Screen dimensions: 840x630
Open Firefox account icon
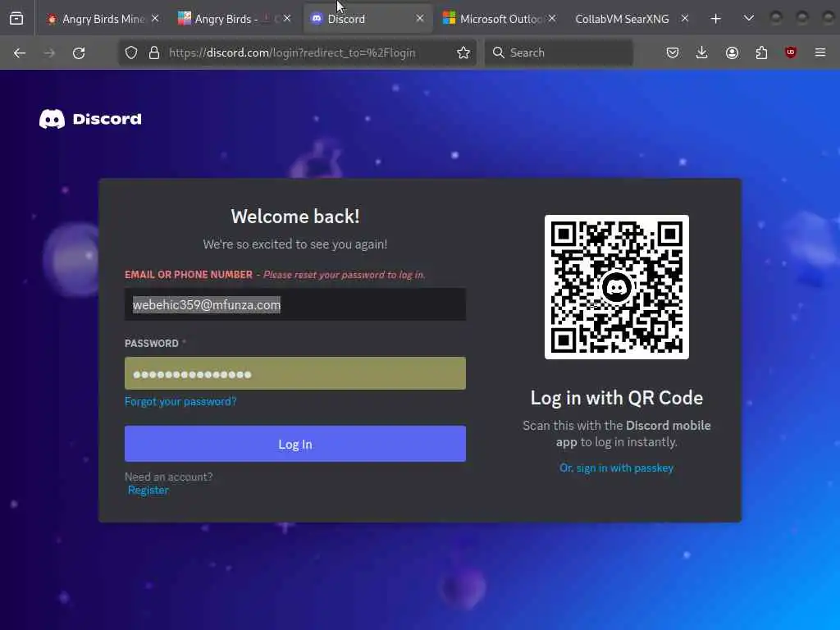click(732, 52)
